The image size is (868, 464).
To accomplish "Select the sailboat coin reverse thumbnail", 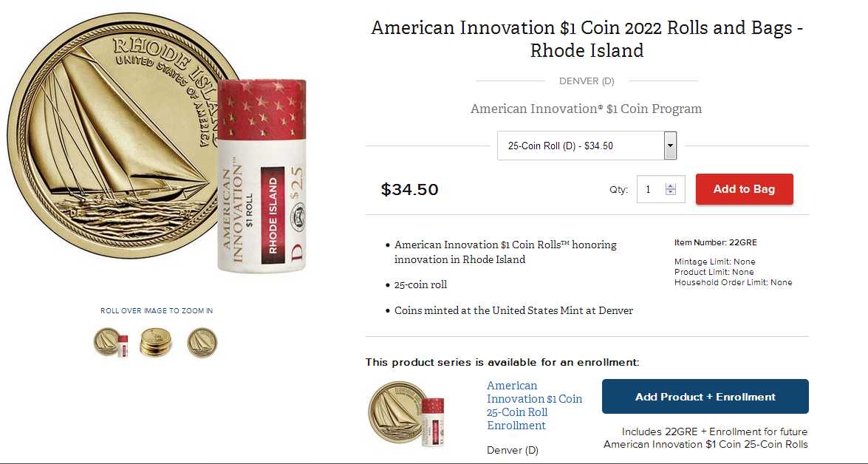I will pyautogui.click(x=201, y=342).
